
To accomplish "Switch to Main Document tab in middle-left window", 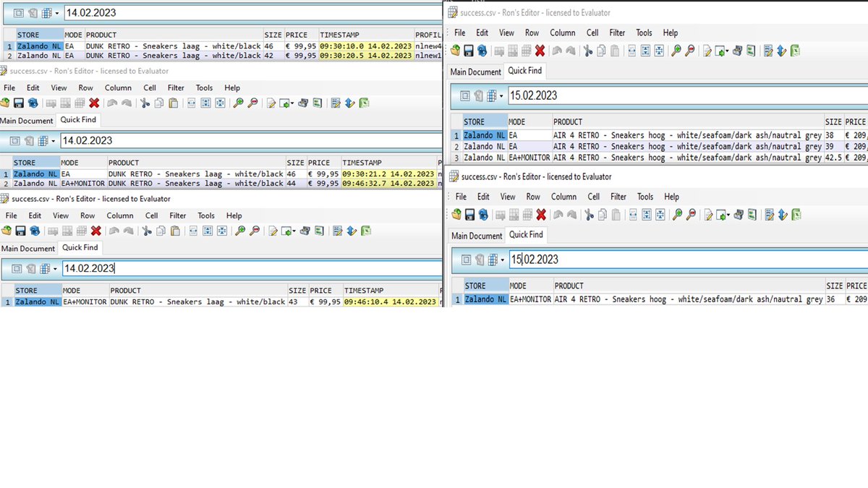I will pyautogui.click(x=27, y=121).
